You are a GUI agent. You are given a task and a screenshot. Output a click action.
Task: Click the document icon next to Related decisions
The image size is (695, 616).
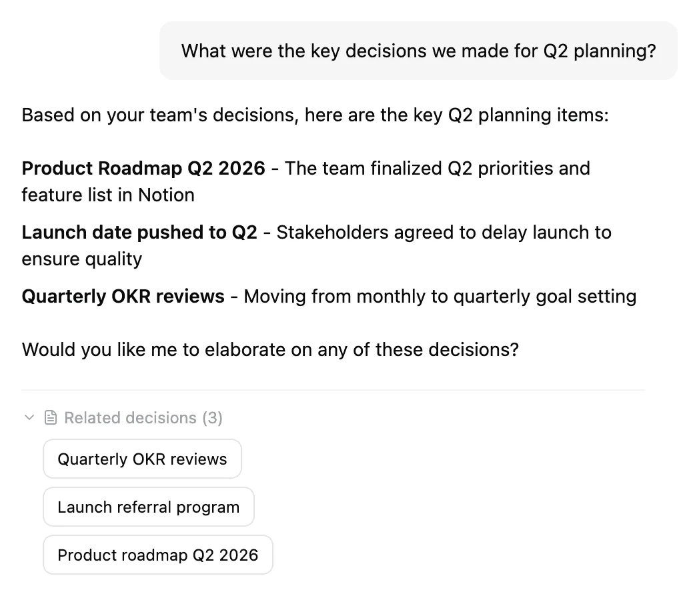click(x=50, y=417)
